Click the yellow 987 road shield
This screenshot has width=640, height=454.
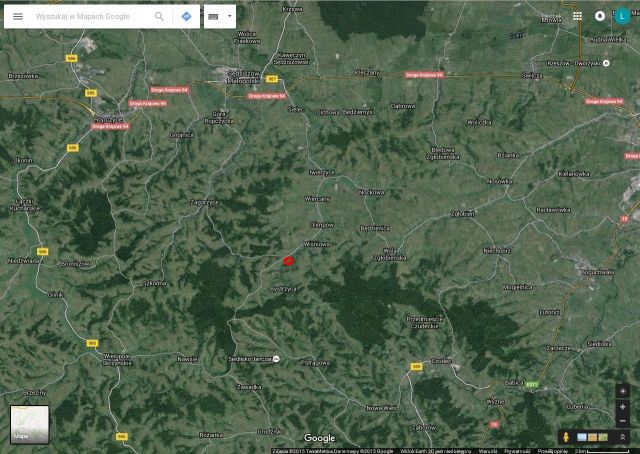[x=271, y=79]
